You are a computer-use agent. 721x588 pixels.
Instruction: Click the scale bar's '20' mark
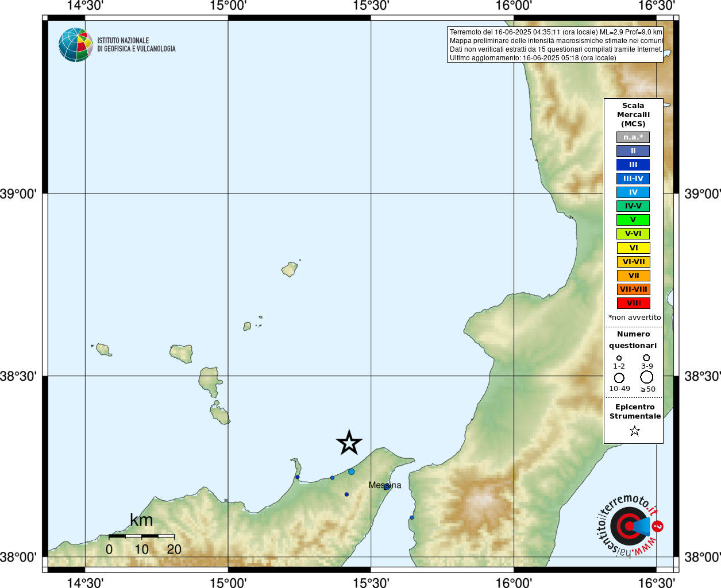coord(174,550)
